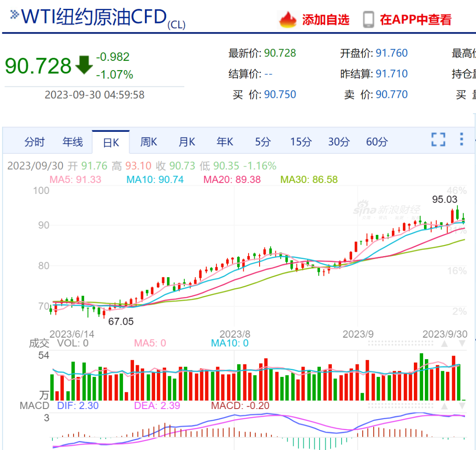
Task: Click the 67.05 low price label
Action: click(x=121, y=322)
